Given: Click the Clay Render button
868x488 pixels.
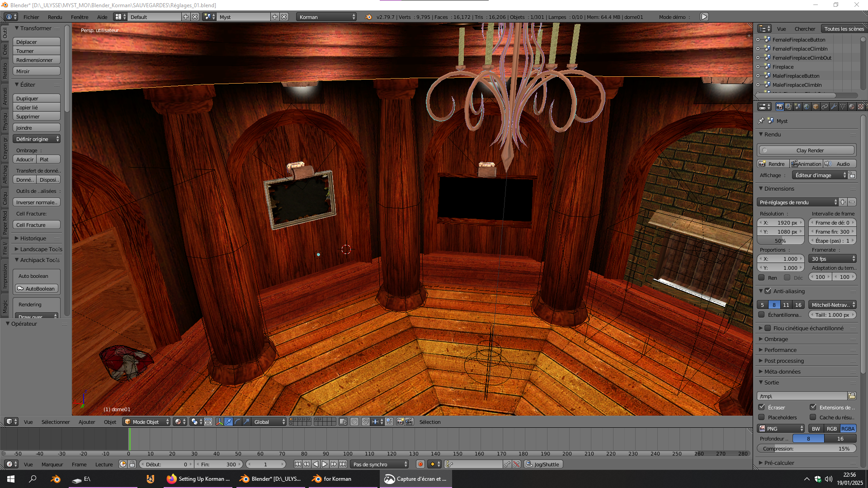Looking at the screenshot, I should pyautogui.click(x=806, y=150).
